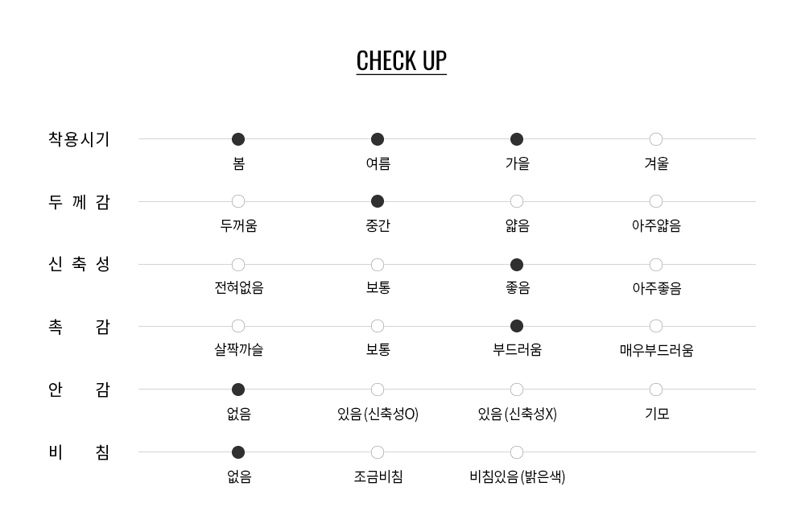Select the 가을 season marker
805x532 pixels.
click(517, 139)
